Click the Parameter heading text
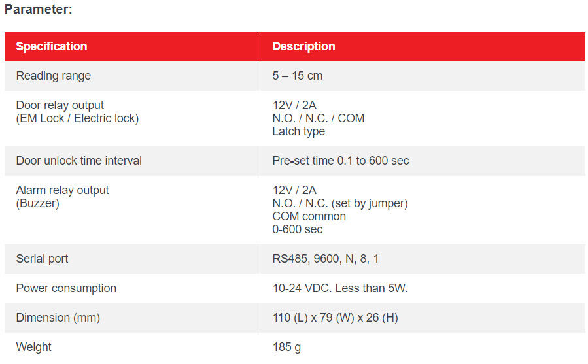The image size is (588, 364). point(38,9)
